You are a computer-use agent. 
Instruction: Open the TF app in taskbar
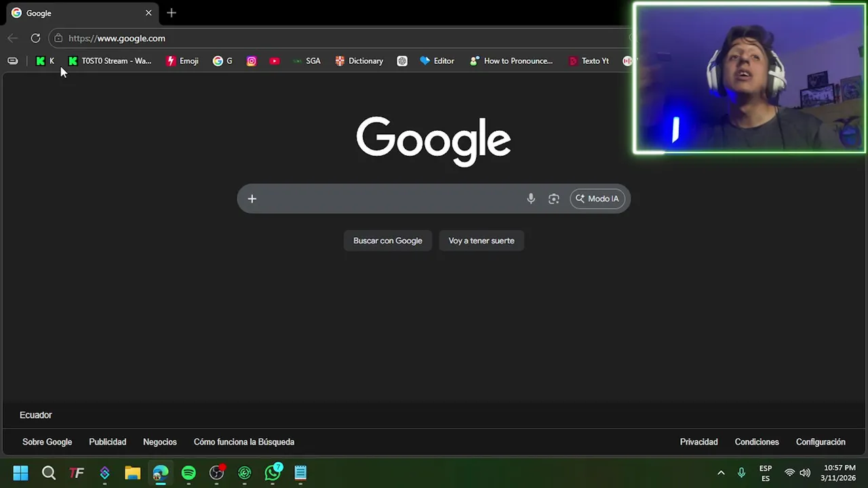pyautogui.click(x=77, y=472)
